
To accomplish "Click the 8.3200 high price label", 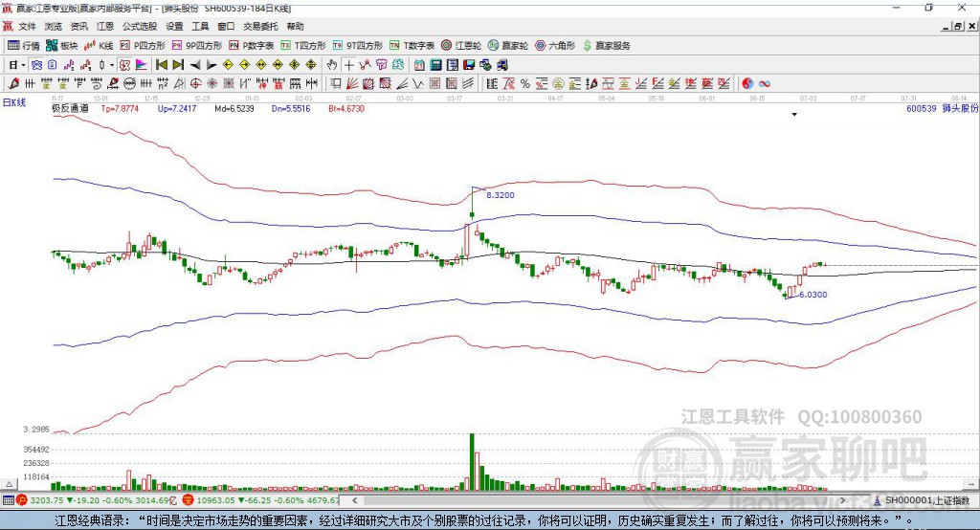I will pos(500,195).
